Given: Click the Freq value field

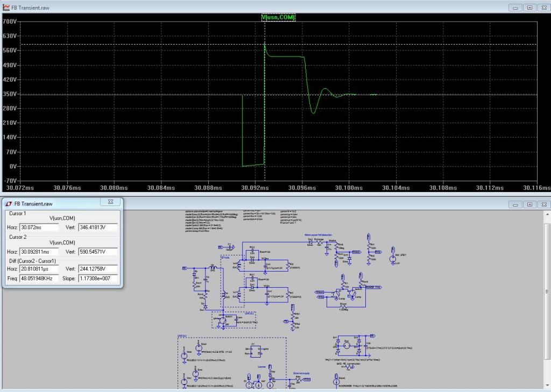Looking at the screenshot, I should (39, 278).
